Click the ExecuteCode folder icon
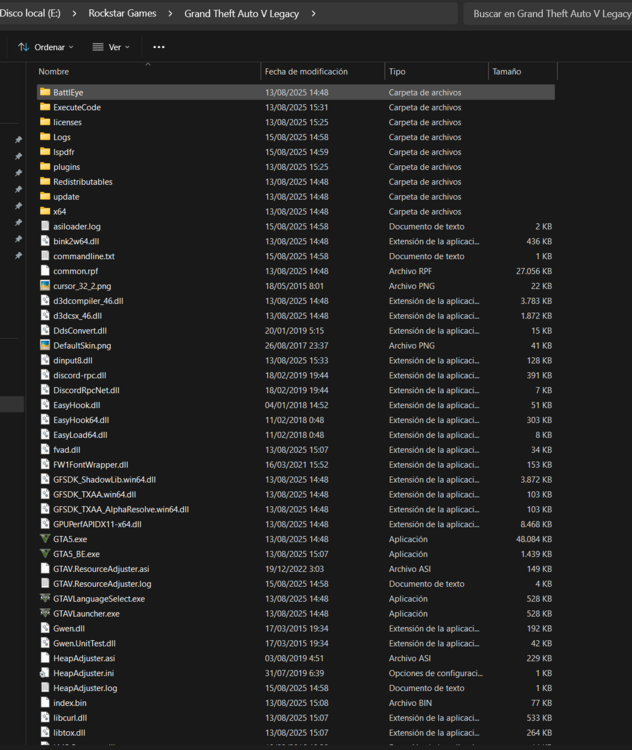This screenshot has width=632, height=750. coord(45,107)
